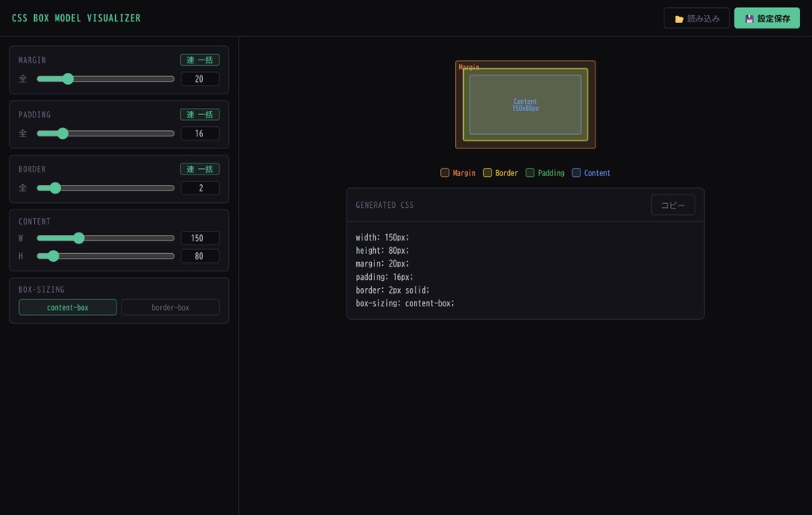Click the floppy disk icon on 設定保存
The height and width of the screenshot is (515, 812).
click(x=749, y=19)
